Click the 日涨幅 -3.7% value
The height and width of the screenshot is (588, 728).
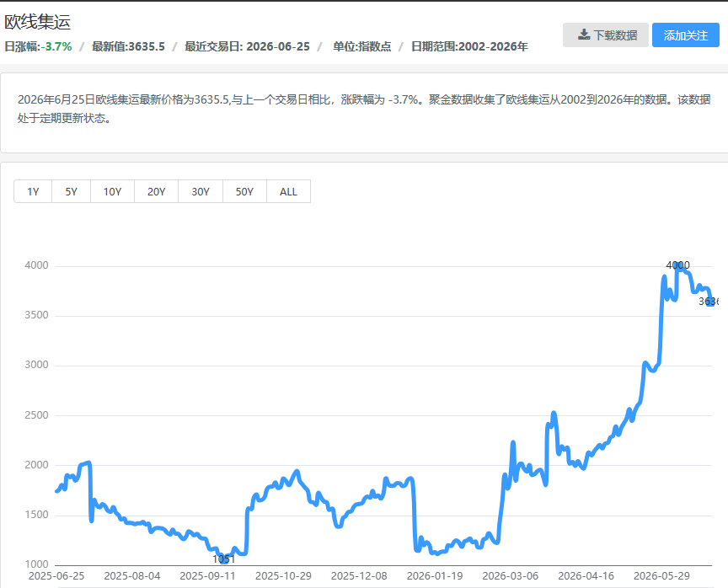click(x=56, y=46)
